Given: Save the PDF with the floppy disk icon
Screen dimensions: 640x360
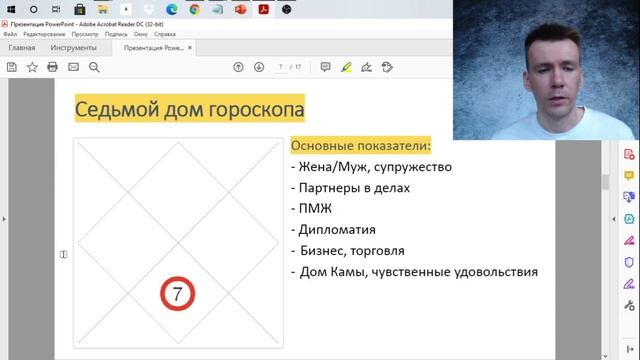Looking at the screenshot, I should [12, 67].
